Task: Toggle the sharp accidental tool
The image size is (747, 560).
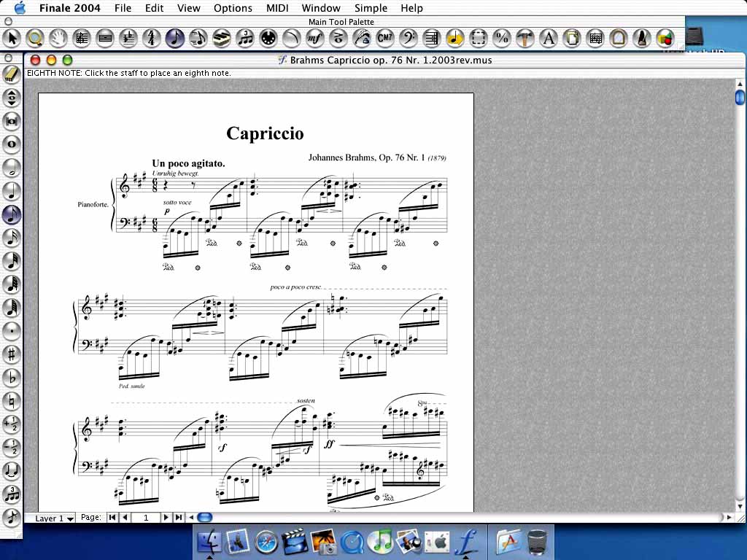Action: pos(12,354)
